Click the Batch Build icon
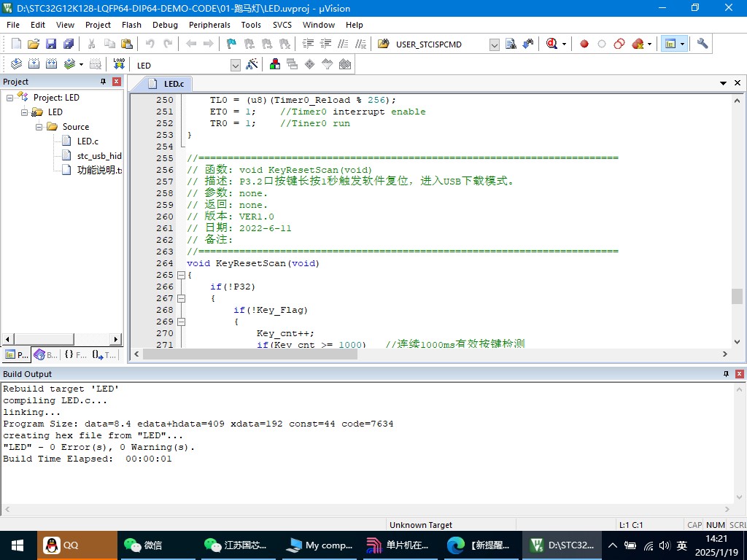The height and width of the screenshot is (560, 747). click(x=69, y=64)
